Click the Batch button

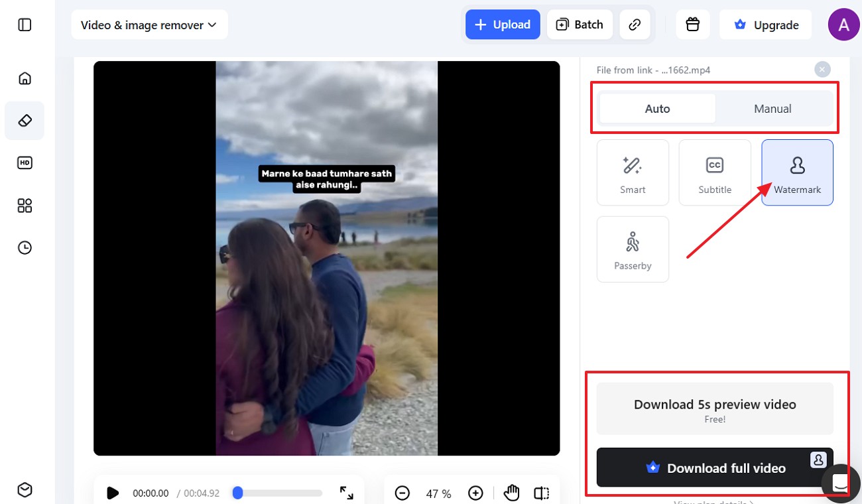tap(580, 25)
